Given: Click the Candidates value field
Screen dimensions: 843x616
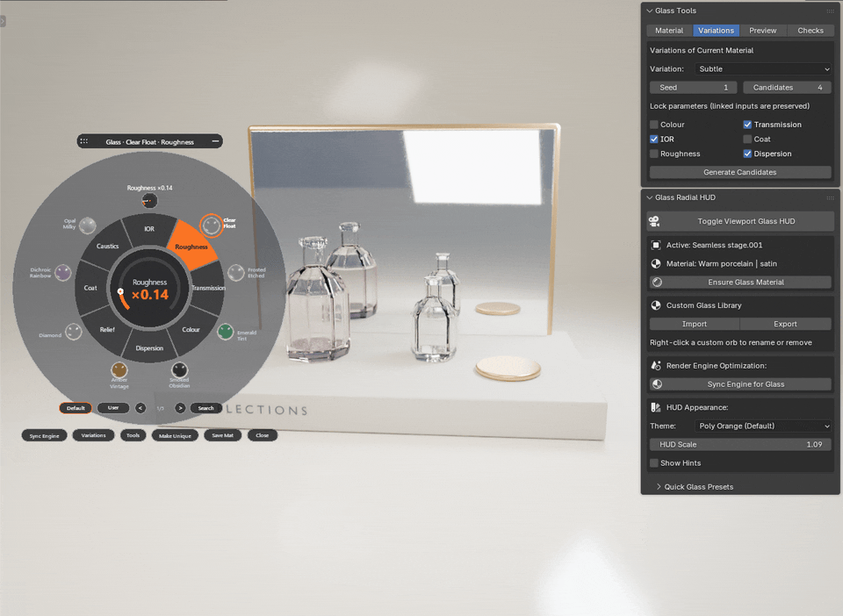Looking at the screenshot, I should 787,88.
